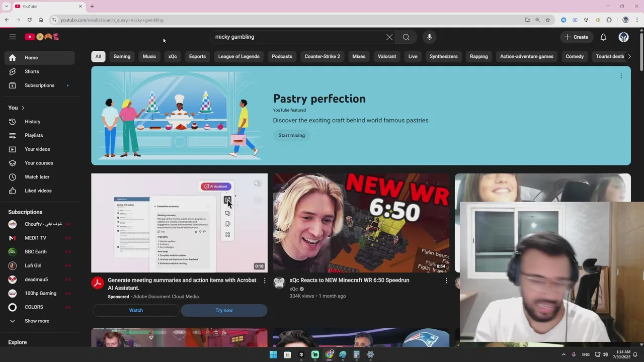Select the Gaming filter chip

122,56
